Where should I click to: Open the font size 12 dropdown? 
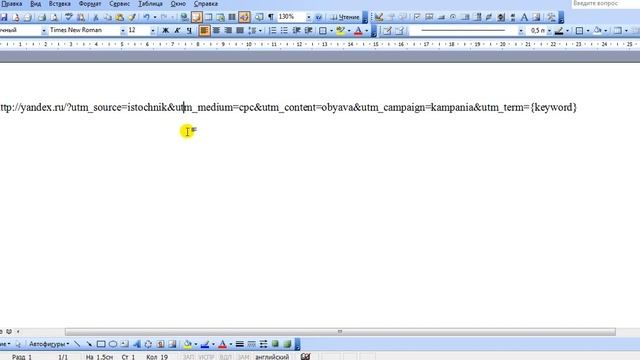(153, 31)
